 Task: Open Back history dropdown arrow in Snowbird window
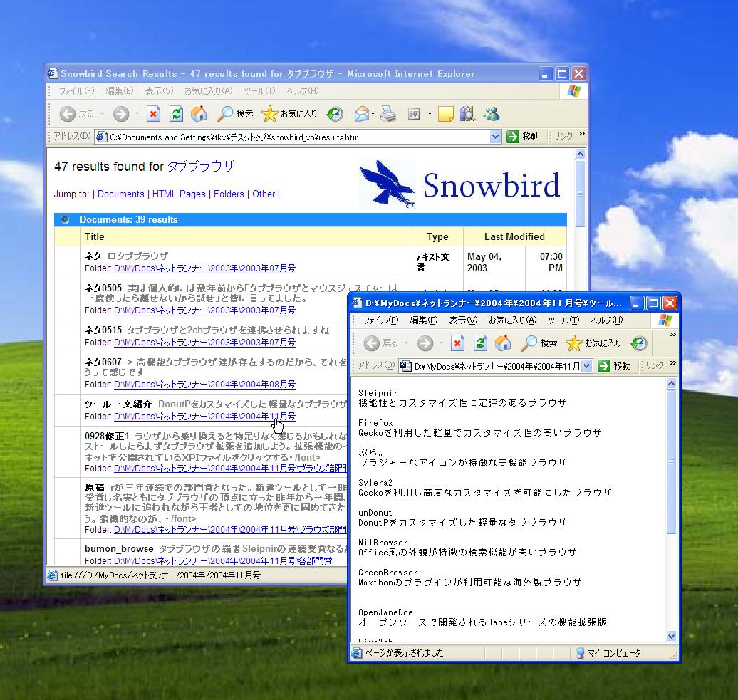pyautogui.click(x=102, y=114)
